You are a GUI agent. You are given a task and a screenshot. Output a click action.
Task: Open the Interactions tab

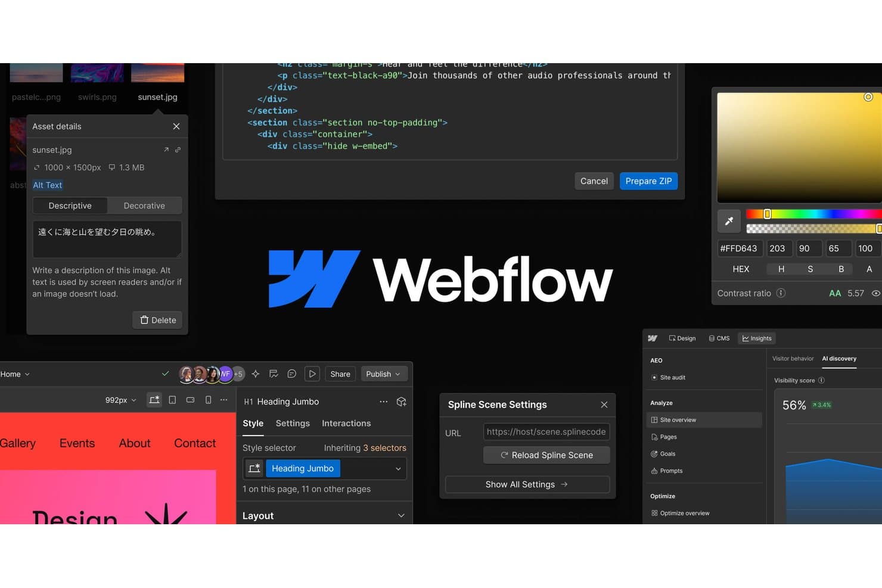pyautogui.click(x=346, y=423)
